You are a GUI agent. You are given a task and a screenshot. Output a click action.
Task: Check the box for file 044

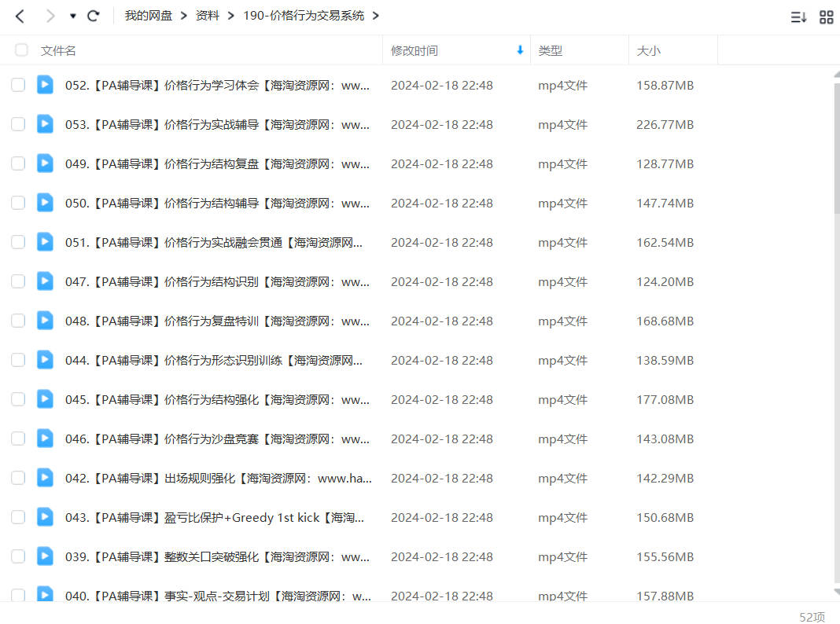pyautogui.click(x=18, y=360)
